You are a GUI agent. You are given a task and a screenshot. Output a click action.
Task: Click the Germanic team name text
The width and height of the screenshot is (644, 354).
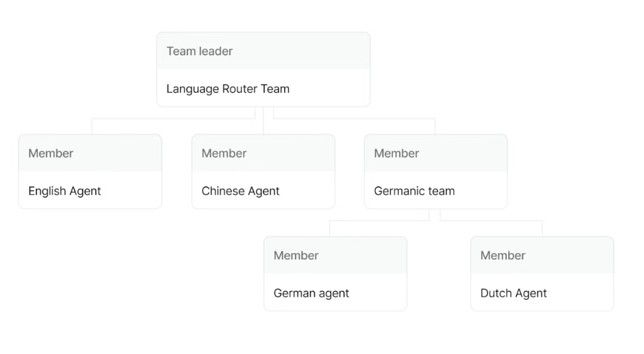click(x=414, y=191)
